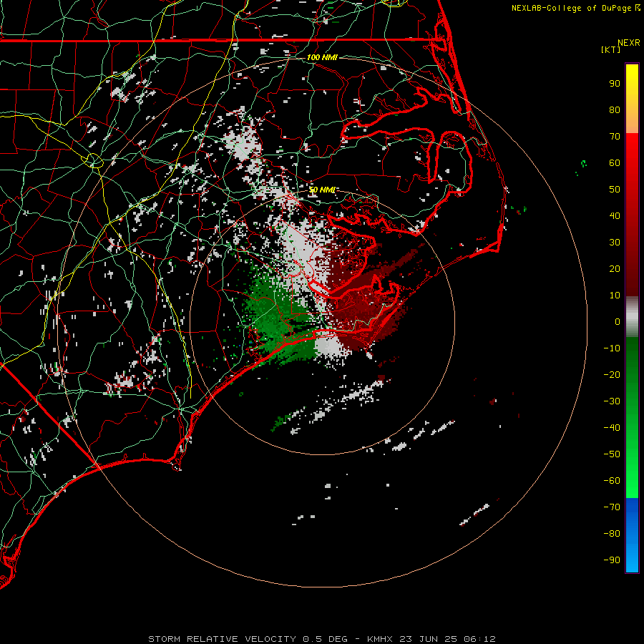This screenshot has width=644, height=644.
Task: Click the -20 scale value
Action: 612,375
